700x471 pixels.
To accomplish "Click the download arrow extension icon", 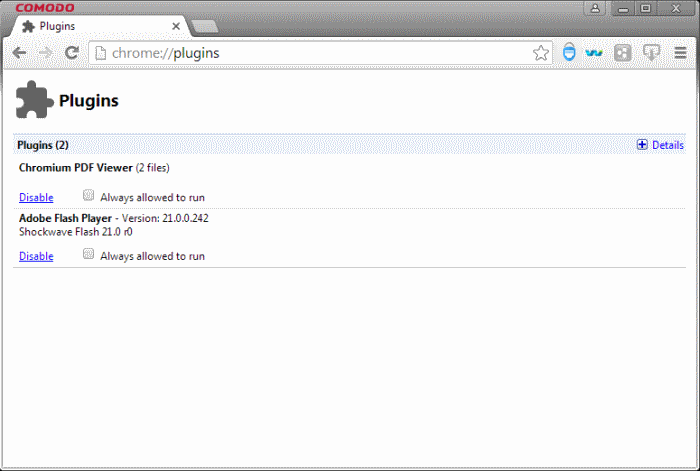I will click(651, 53).
